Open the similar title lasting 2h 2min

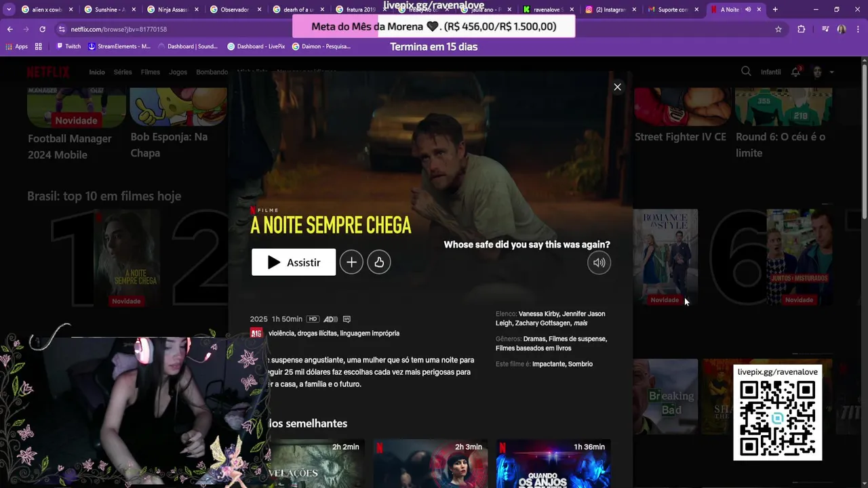pyautogui.click(x=307, y=464)
